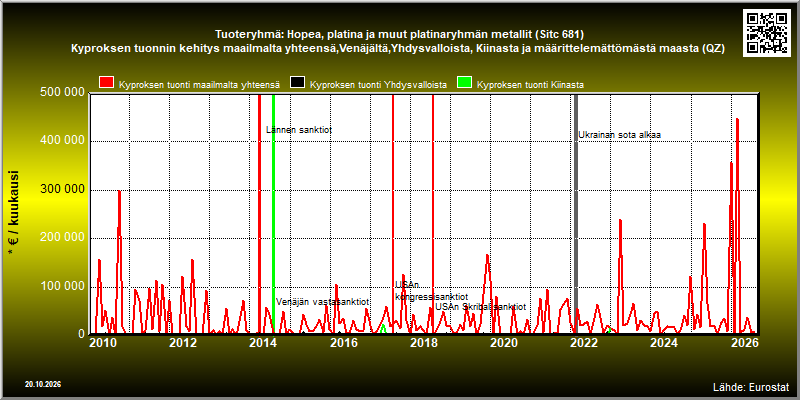Image resolution: width=800 pixels, height=400 pixels.
Task: Click the 'USAn kongressisanktiot' annotation
Action: click(x=431, y=291)
